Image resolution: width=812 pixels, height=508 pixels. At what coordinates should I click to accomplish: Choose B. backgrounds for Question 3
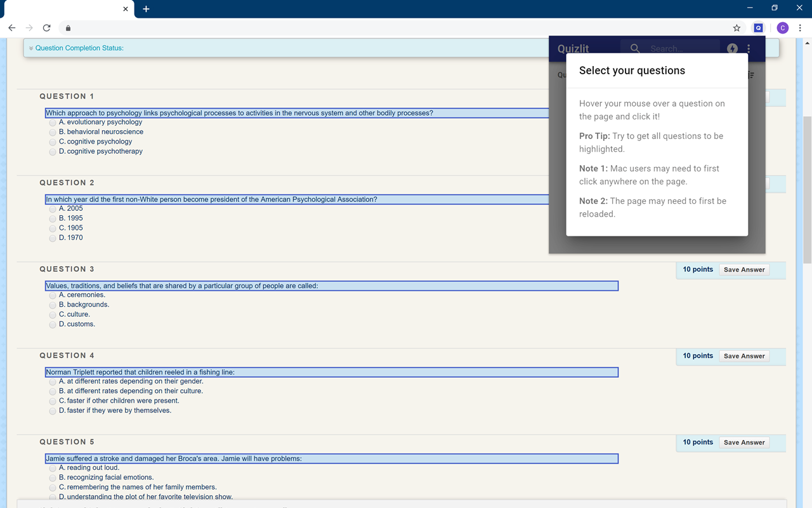pos(53,305)
